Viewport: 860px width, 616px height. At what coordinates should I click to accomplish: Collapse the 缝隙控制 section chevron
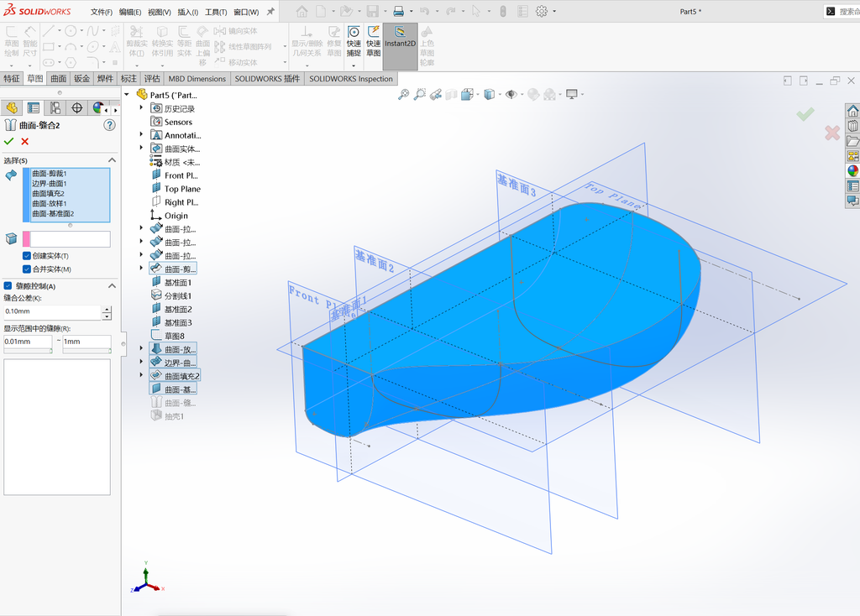click(112, 285)
